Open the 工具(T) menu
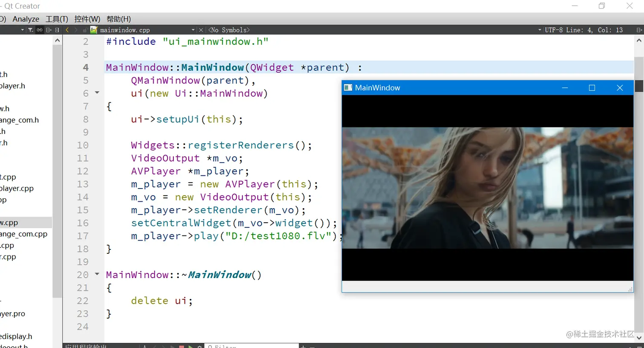This screenshot has height=348, width=644. [57, 19]
